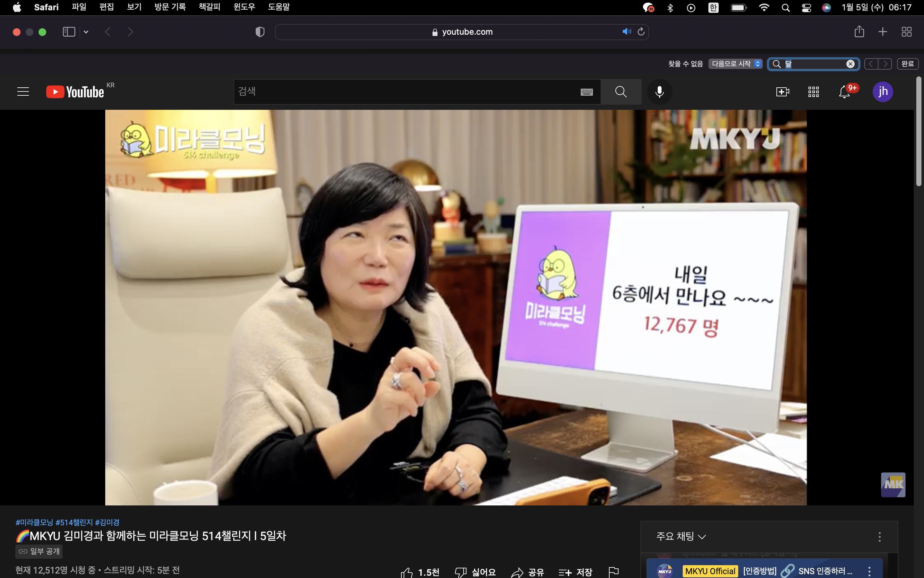
Task: Click the 일부 공개 unlisted badge
Action: coord(39,551)
